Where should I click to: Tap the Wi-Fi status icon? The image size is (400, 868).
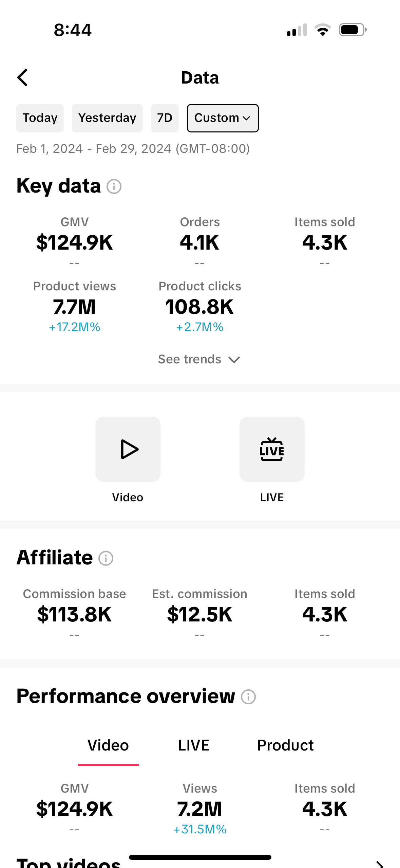323,30
